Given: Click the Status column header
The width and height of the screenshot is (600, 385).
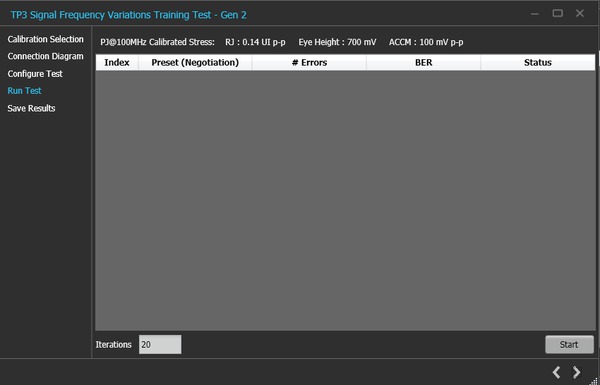Looking at the screenshot, I should [x=538, y=62].
